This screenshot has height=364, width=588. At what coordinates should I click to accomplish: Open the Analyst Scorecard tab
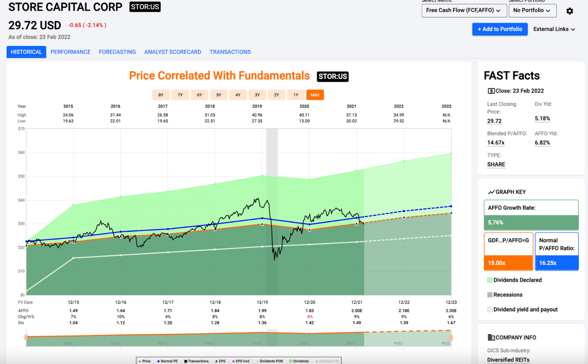pyautogui.click(x=173, y=52)
